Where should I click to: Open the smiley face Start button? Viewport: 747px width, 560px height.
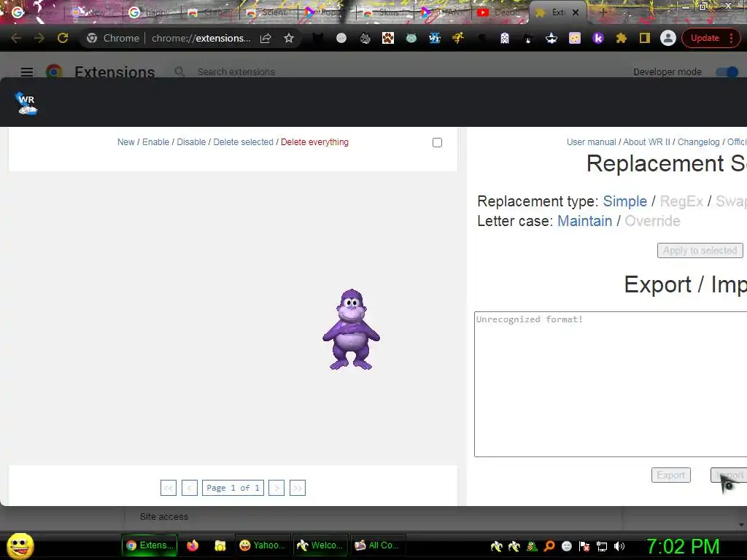(x=20, y=545)
